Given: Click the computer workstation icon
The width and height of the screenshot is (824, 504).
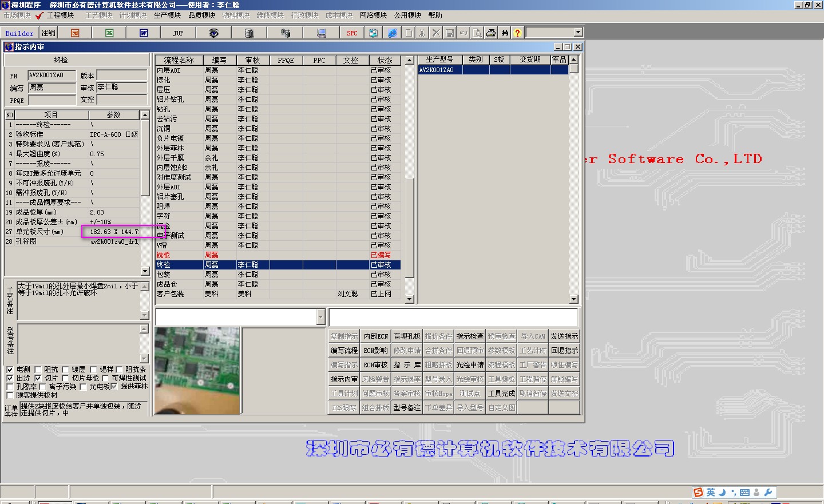Looking at the screenshot, I should point(321,33).
